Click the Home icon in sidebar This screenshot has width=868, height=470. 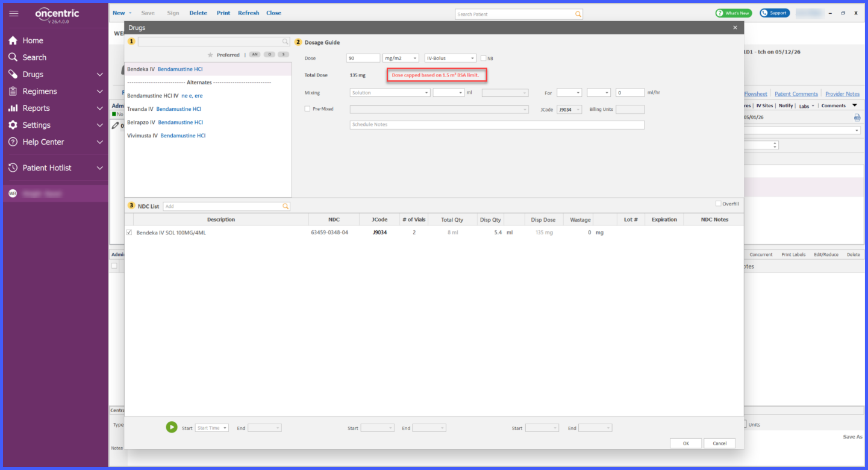coord(13,40)
